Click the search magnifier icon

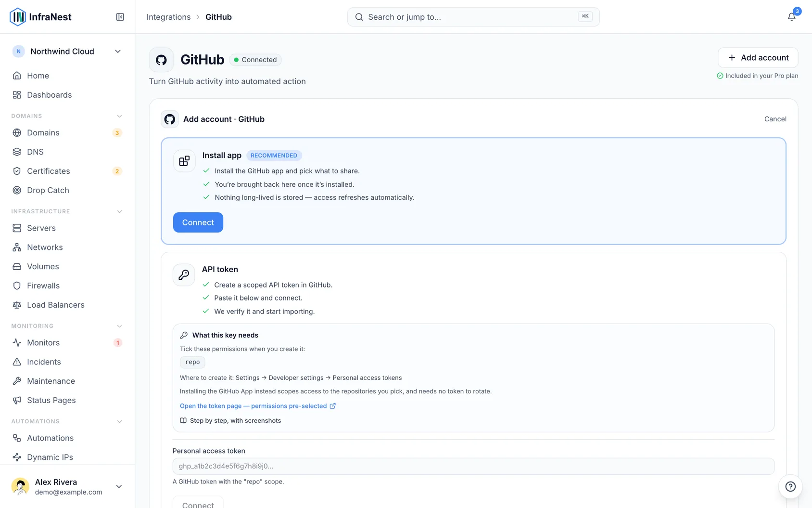pos(359,17)
